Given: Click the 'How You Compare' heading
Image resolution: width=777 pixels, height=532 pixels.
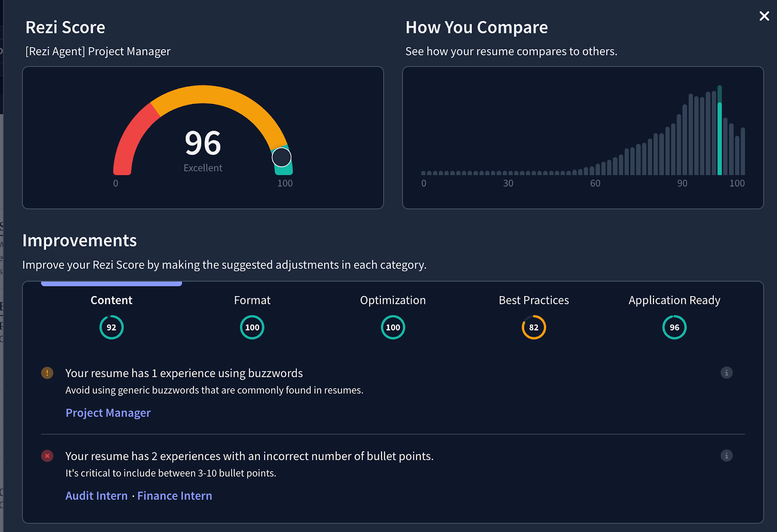Looking at the screenshot, I should [x=476, y=27].
